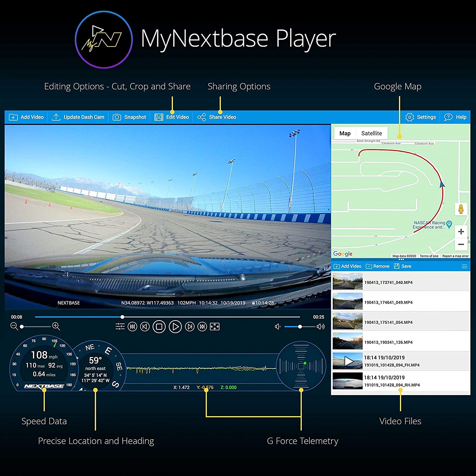The height and width of the screenshot is (476, 476).
Task: Open the Share Video options
Action: 217,117
